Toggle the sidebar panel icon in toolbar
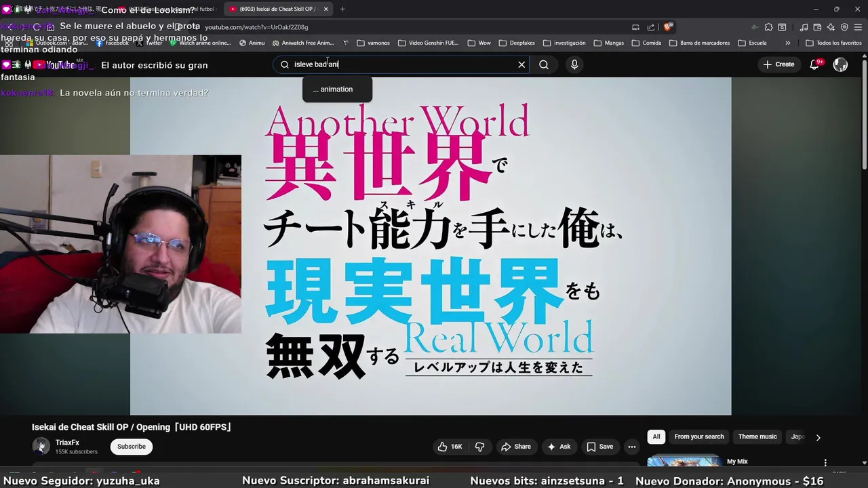This screenshot has width=868, height=488. click(782, 27)
